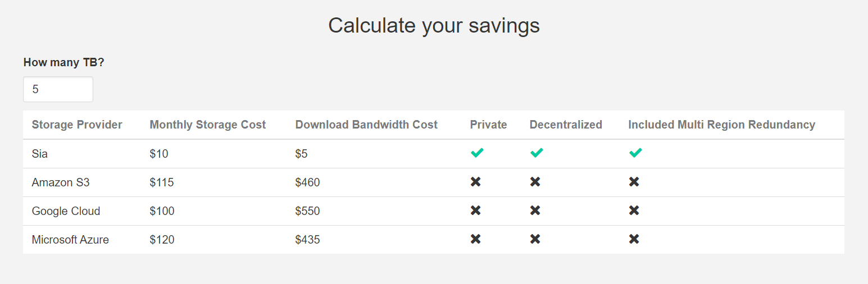The image size is (868, 284).
Task: Click Microsoft Azure's Multi Region Redundancy X
Action: point(634,239)
